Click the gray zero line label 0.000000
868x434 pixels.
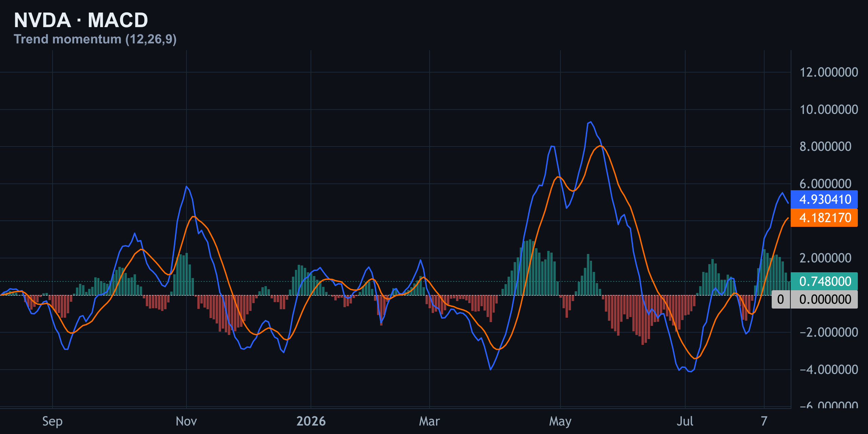point(824,299)
